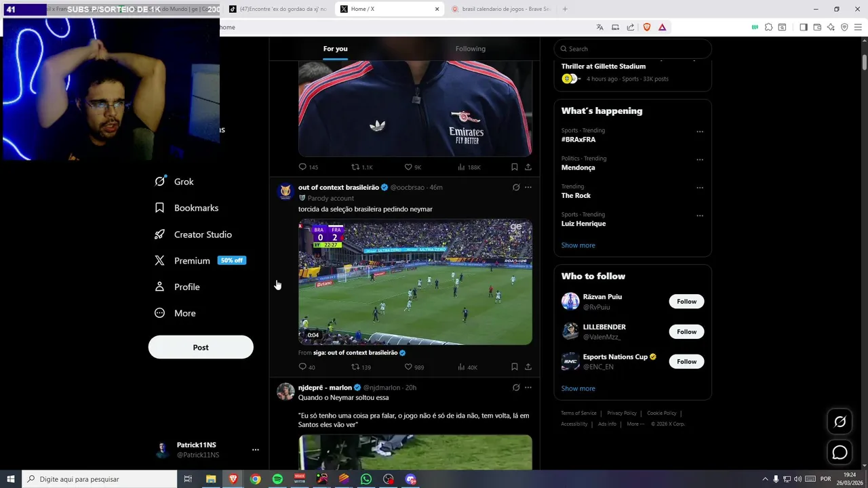Click the X search field
868x488 pixels.
point(633,49)
